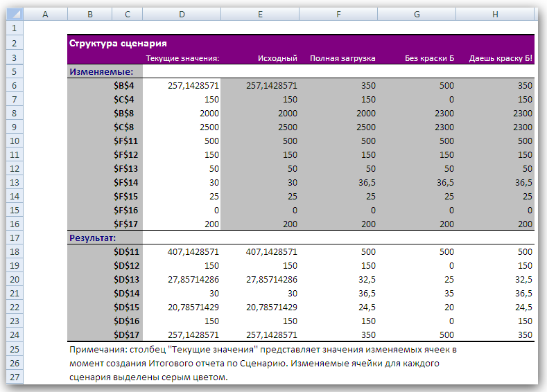Click the $D$17 row label
Viewport: 547px width, 392px height.
[x=126, y=335]
